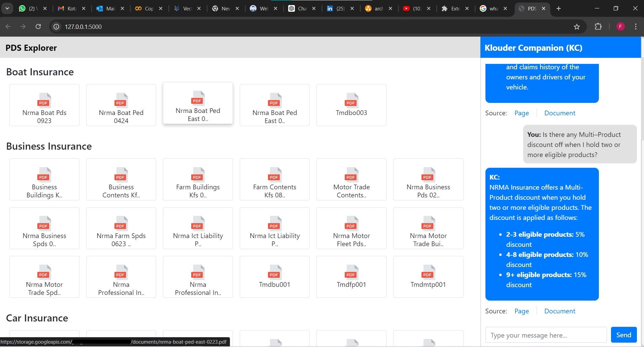Open Document source link under Multi-Product answer

click(560, 311)
